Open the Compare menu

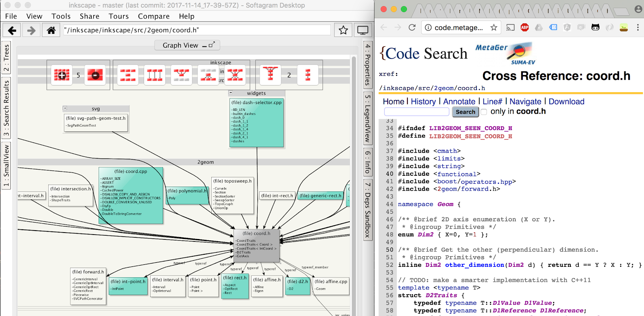pyautogui.click(x=153, y=16)
